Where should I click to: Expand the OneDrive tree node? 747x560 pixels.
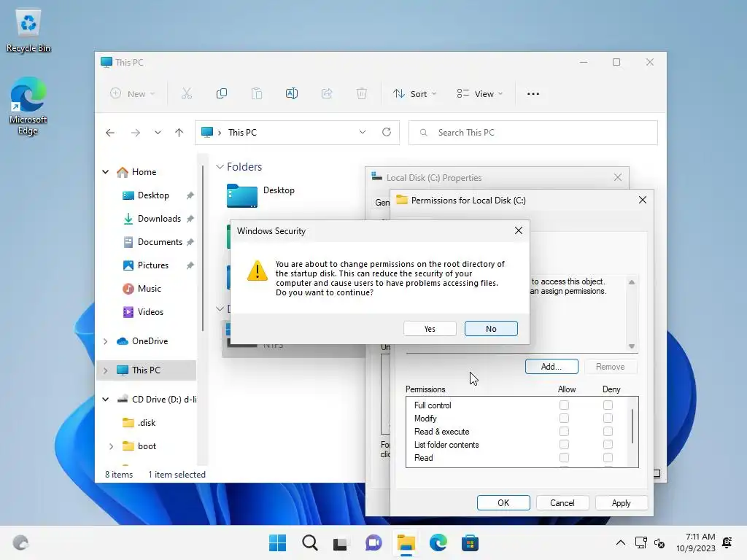[x=106, y=341]
